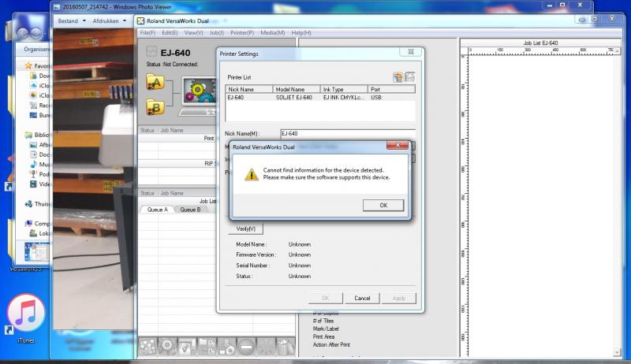
Task: Click the add printer icon above the Printer List
Action: [x=398, y=76]
